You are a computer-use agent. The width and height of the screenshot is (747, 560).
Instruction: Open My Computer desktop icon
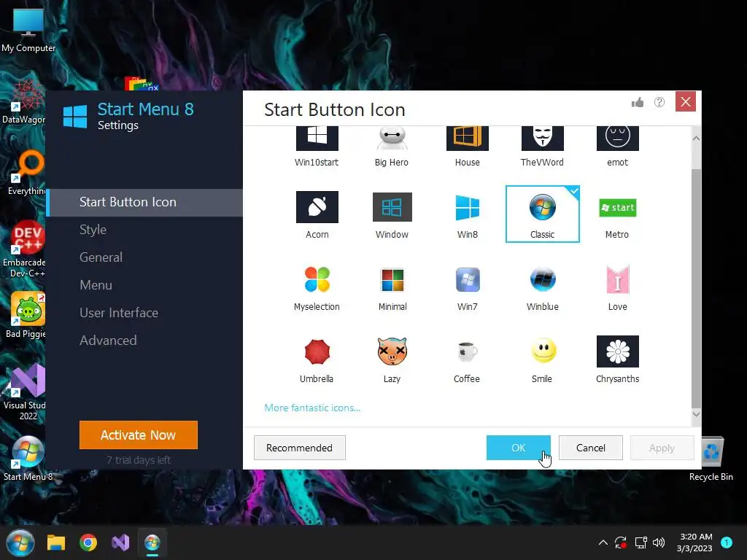28,29
